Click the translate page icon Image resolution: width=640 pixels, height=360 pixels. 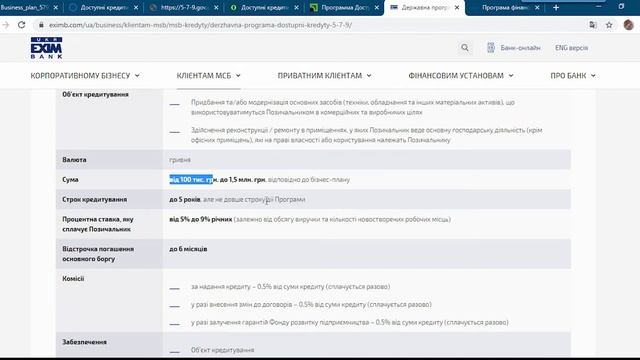[593, 25]
